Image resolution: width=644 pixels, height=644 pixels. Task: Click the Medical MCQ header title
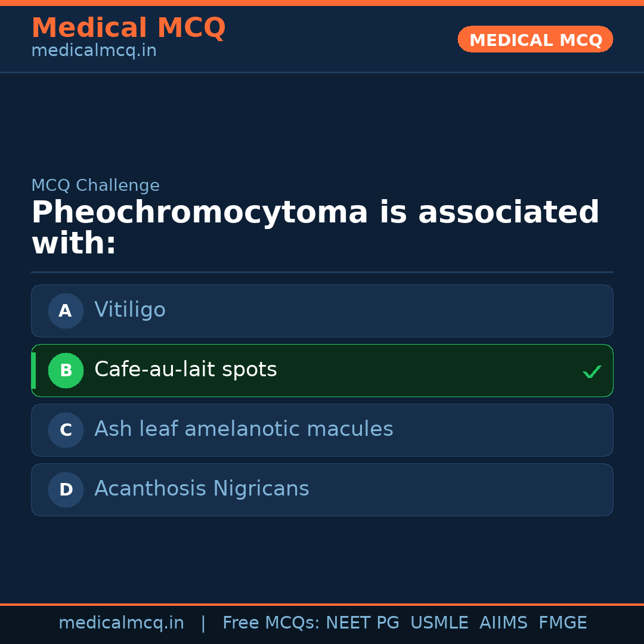(128, 28)
